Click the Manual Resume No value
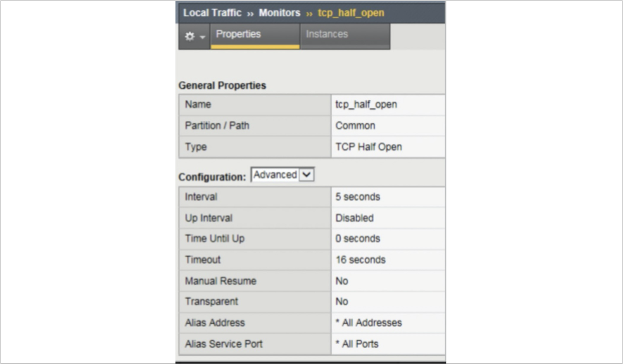The height and width of the screenshot is (364, 623). pos(341,281)
